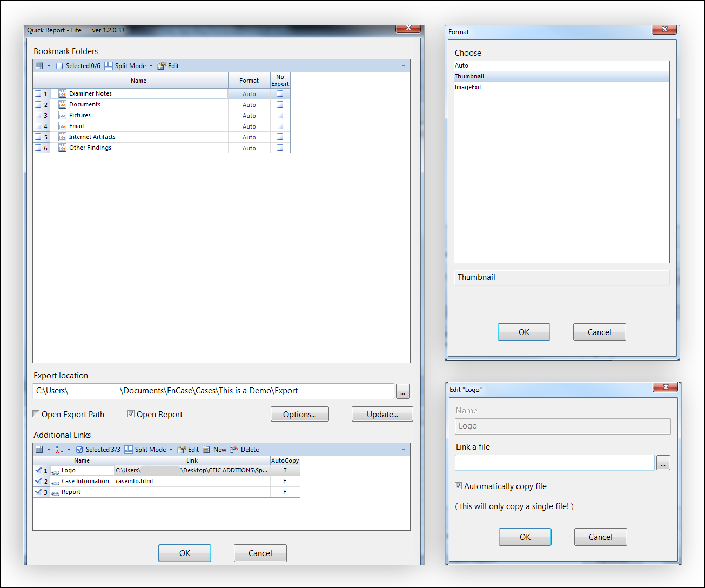Select ImageExif in Format Choose list

point(562,87)
